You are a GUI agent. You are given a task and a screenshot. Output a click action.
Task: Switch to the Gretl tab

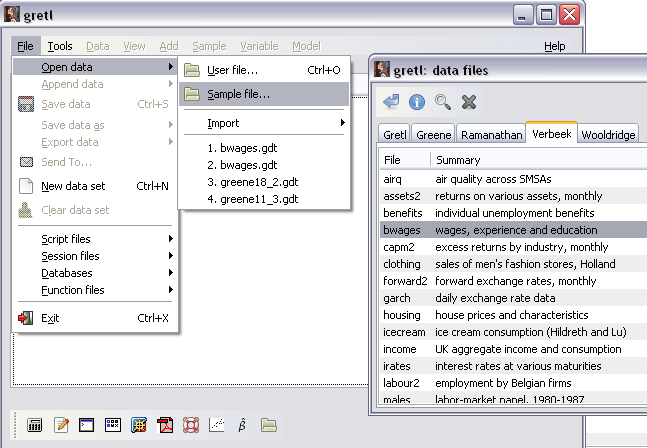(x=394, y=134)
